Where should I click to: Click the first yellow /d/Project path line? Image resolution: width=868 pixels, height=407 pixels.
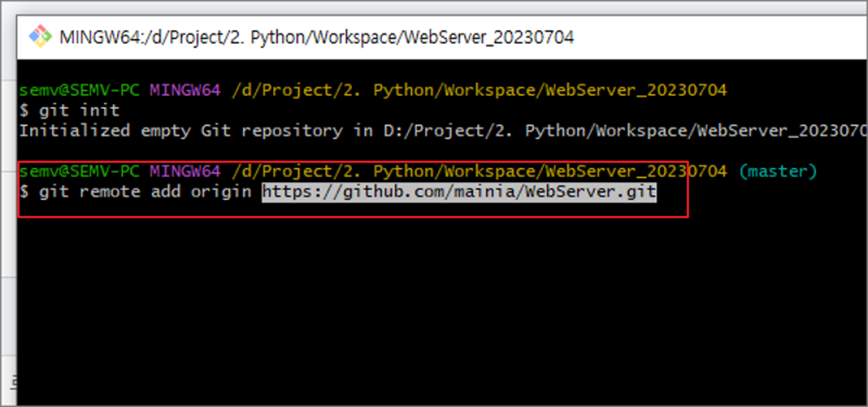(x=479, y=90)
